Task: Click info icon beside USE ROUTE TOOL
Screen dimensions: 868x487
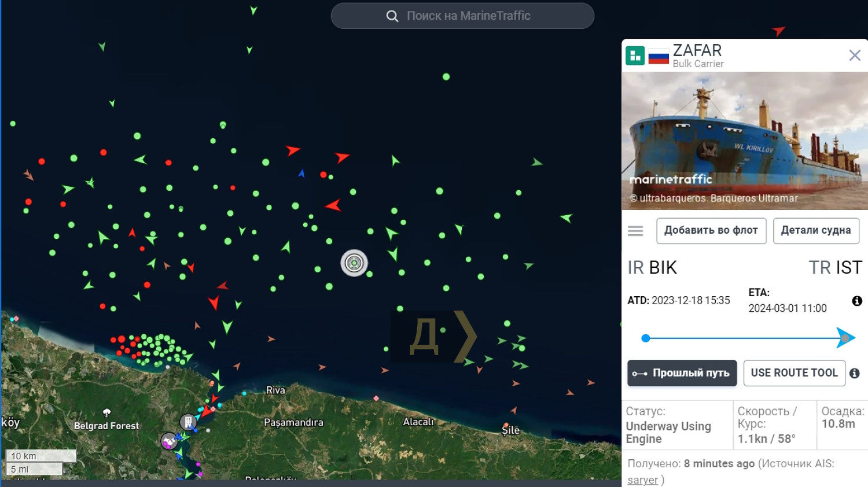Action: click(x=855, y=374)
